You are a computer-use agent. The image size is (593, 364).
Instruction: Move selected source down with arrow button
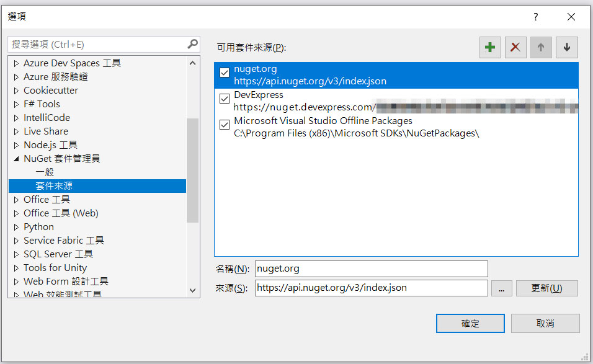coord(566,47)
